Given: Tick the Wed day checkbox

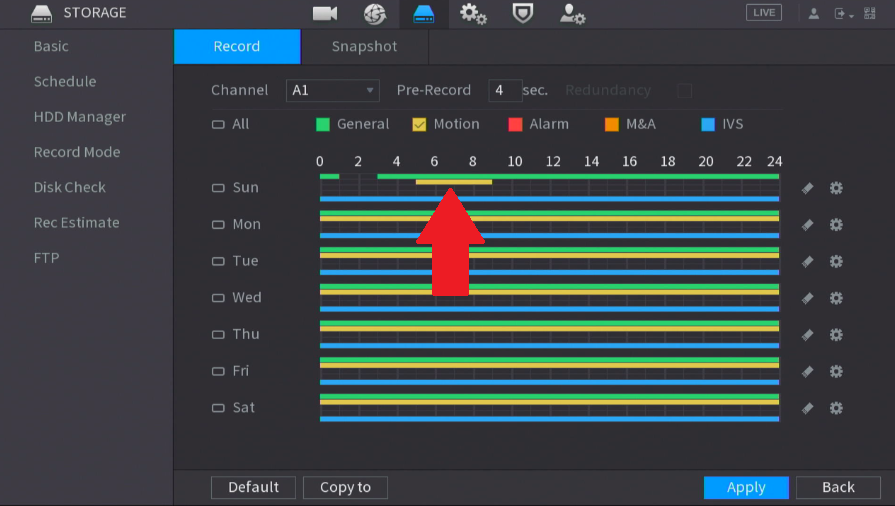Looking at the screenshot, I should (218, 298).
